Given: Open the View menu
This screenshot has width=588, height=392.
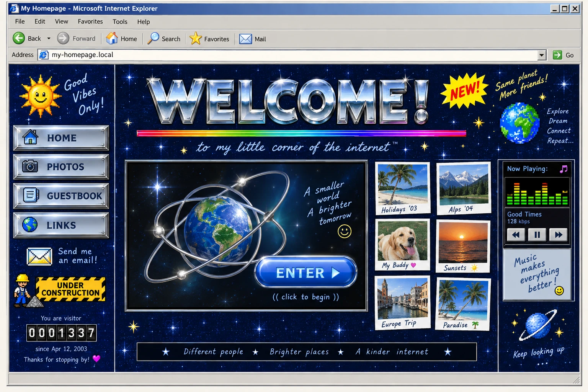Looking at the screenshot, I should (61, 21).
